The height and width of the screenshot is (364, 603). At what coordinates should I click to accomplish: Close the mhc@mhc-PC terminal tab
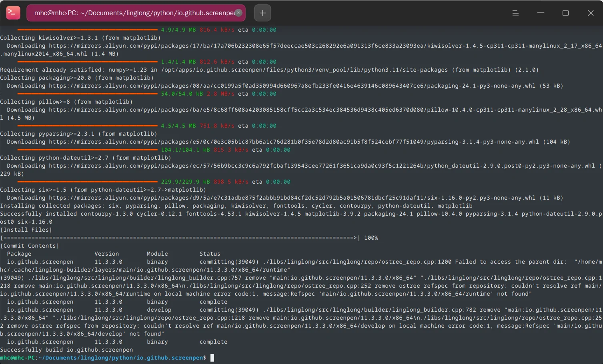click(238, 13)
